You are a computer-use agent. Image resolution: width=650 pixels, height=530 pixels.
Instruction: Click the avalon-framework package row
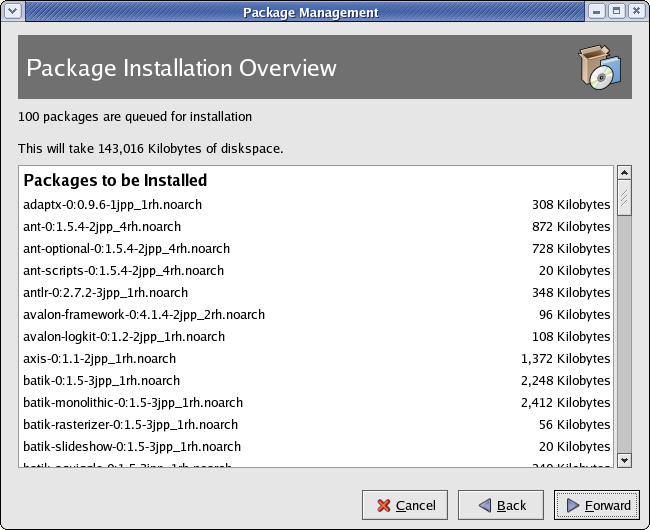pos(144,315)
